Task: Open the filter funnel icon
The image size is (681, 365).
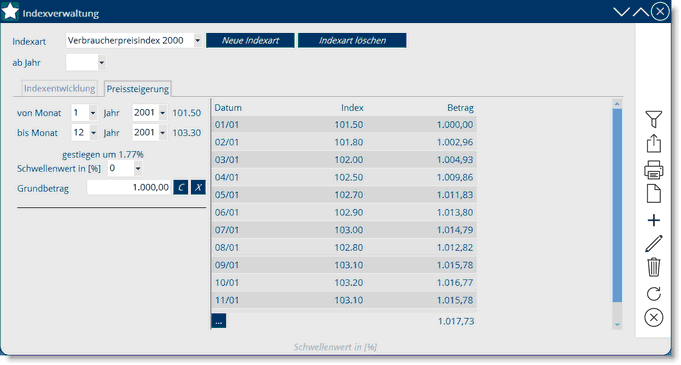Action: 653,119
